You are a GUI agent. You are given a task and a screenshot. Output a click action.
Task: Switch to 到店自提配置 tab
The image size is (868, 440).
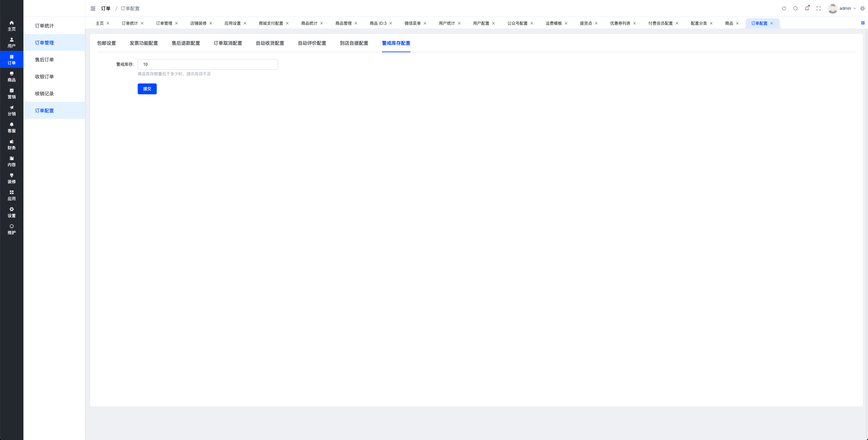(354, 43)
